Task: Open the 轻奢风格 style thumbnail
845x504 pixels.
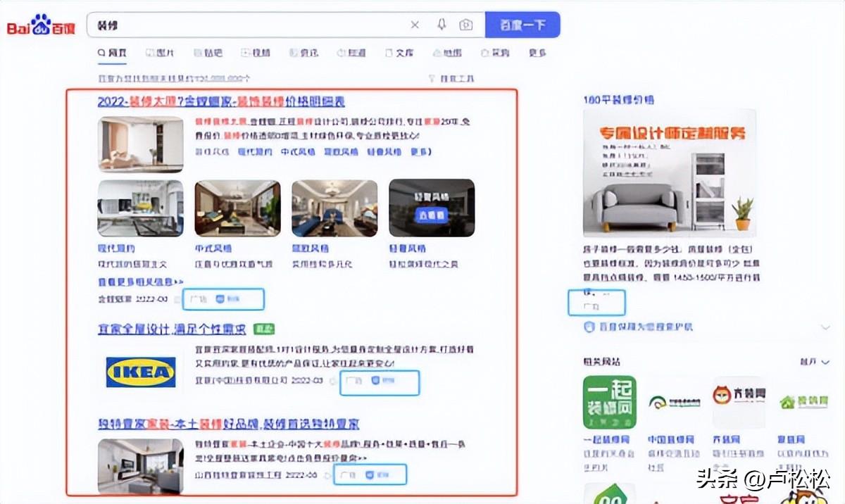Action: click(x=432, y=208)
